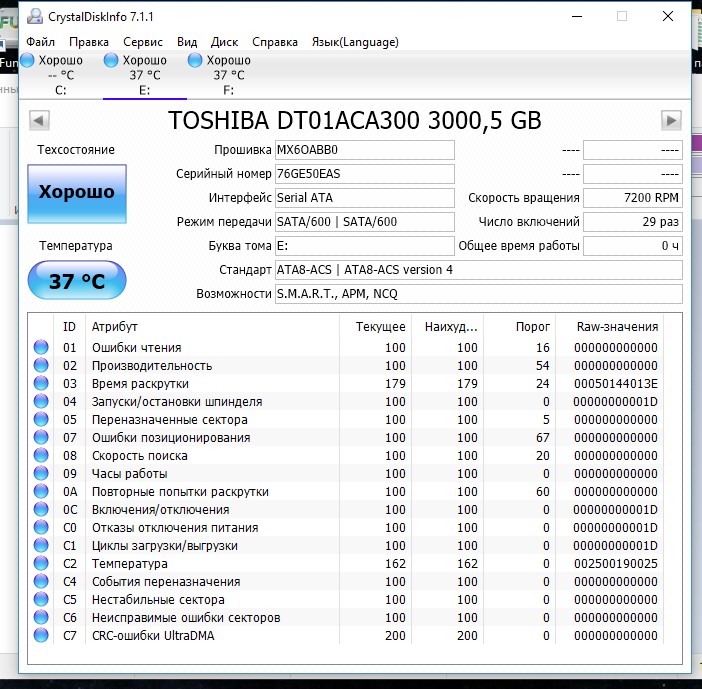The width and height of the screenshot is (702, 689).
Task: Click the Текущее column header
Action: tap(375, 327)
